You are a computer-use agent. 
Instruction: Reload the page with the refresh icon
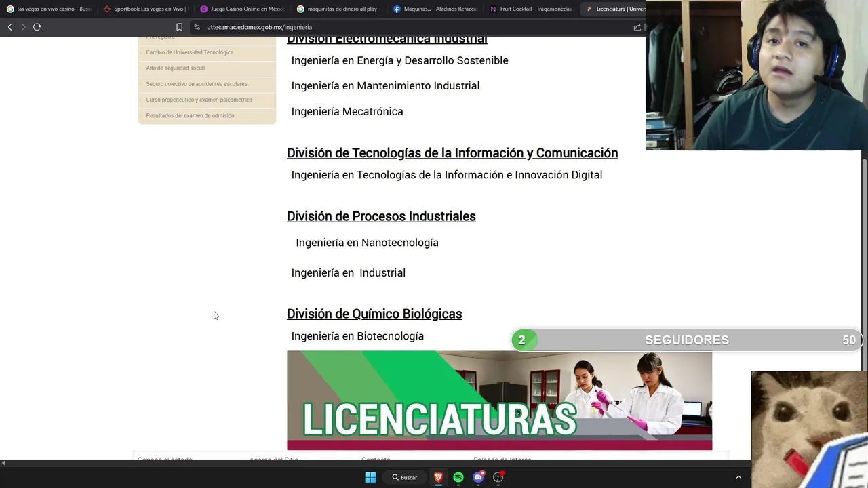coord(37,27)
